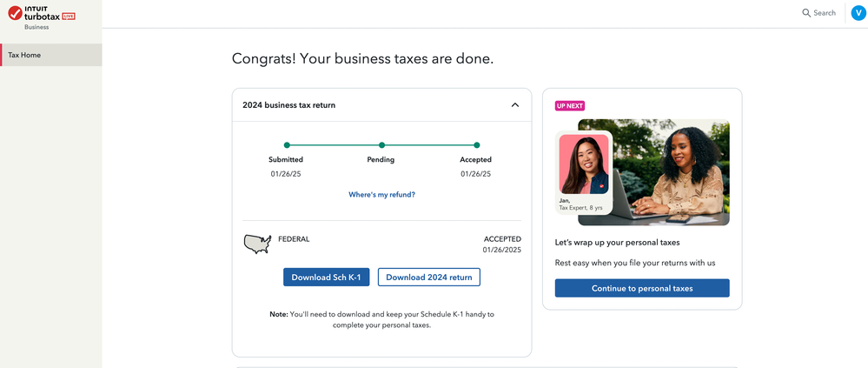Click the Search label in header
This screenshot has width=868, height=368.
coord(825,13)
